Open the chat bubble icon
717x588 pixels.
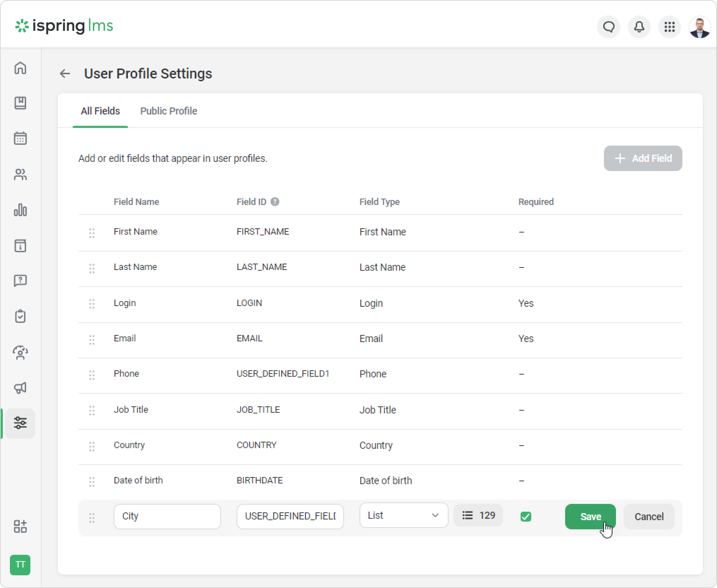pyautogui.click(x=609, y=27)
